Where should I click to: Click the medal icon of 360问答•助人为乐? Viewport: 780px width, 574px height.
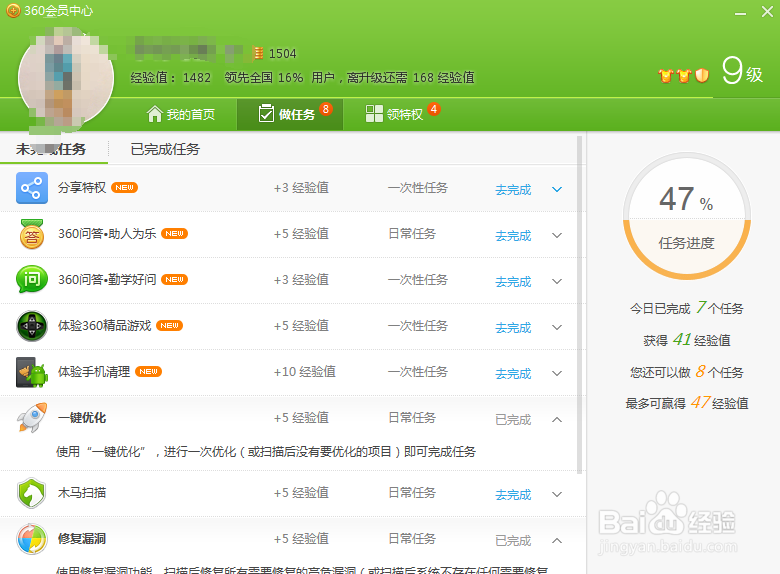32,234
